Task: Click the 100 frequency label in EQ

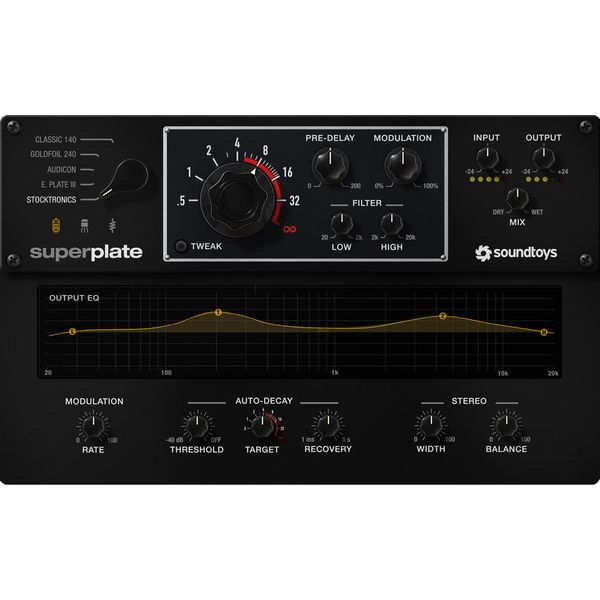Action: pos(166,373)
